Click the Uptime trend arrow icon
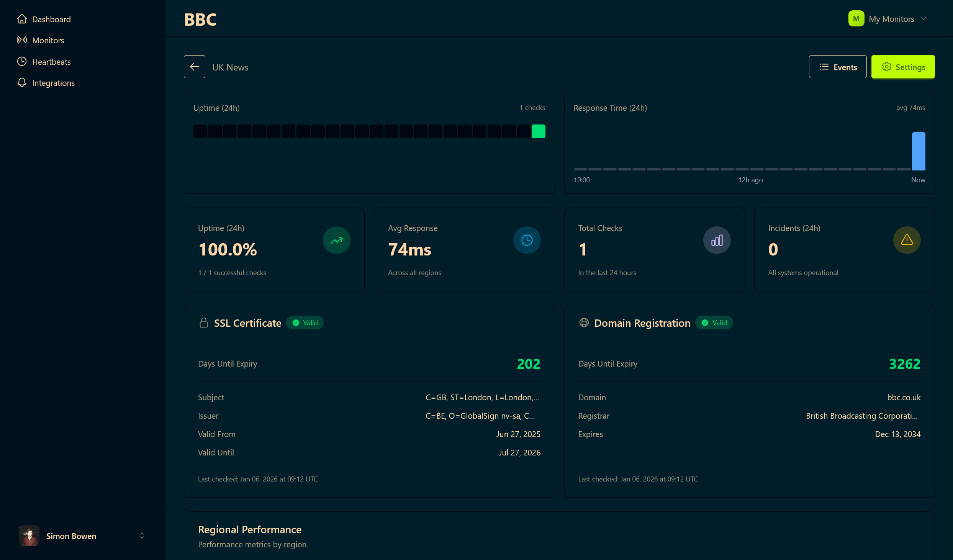The width and height of the screenshot is (953, 560). (x=336, y=240)
